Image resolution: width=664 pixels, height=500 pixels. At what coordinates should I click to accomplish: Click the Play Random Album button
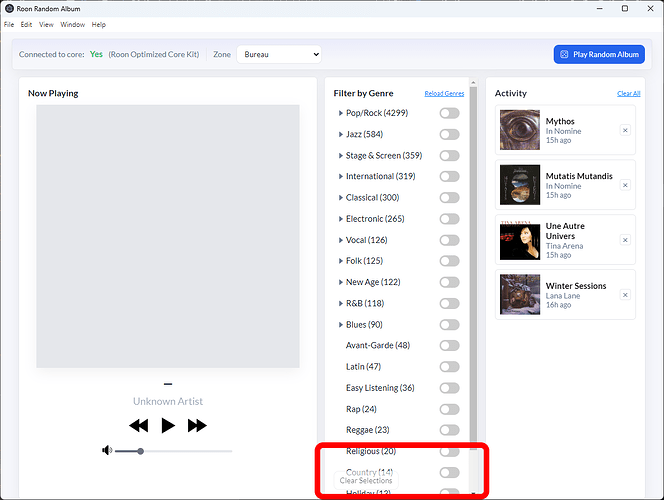(598, 54)
